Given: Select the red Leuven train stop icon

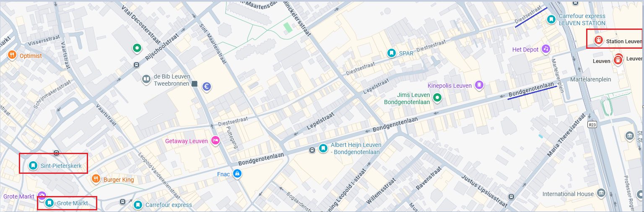Looking at the screenshot, I should [618, 60].
